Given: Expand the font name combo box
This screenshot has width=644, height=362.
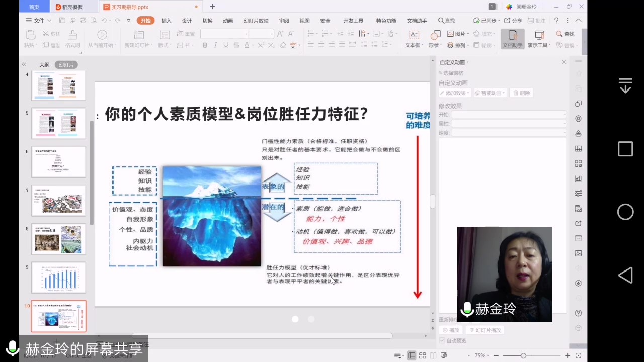Looking at the screenshot, I should 247,34.
